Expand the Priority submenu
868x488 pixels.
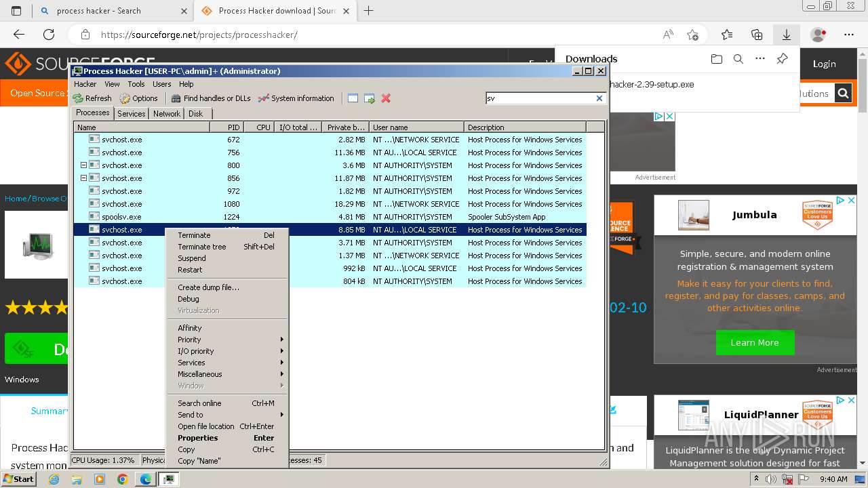tap(227, 340)
